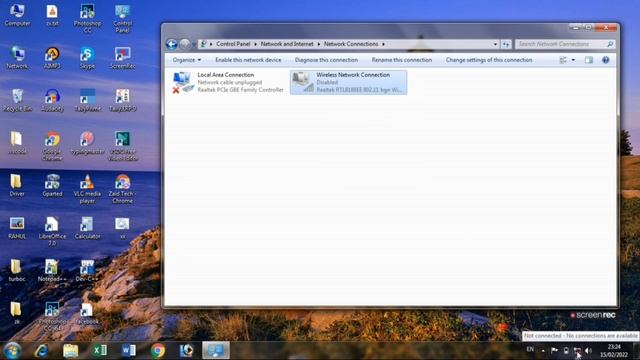
Task: Launch ScreenRec desktop shortcut
Action: 122,58
